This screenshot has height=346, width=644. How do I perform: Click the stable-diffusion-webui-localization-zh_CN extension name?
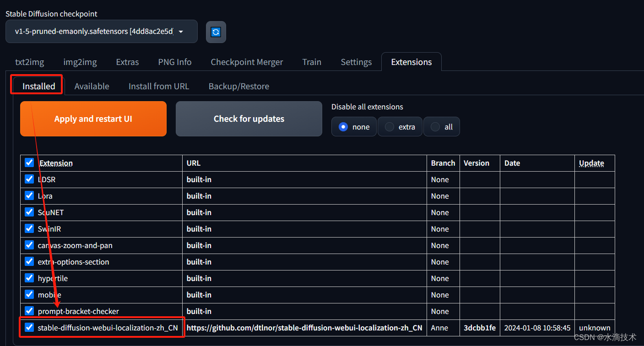[108, 328]
